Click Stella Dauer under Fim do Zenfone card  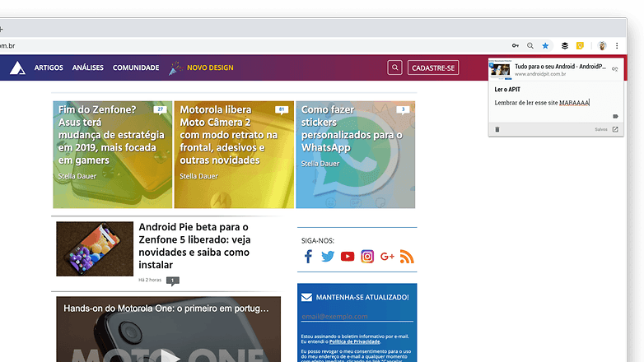(77, 176)
